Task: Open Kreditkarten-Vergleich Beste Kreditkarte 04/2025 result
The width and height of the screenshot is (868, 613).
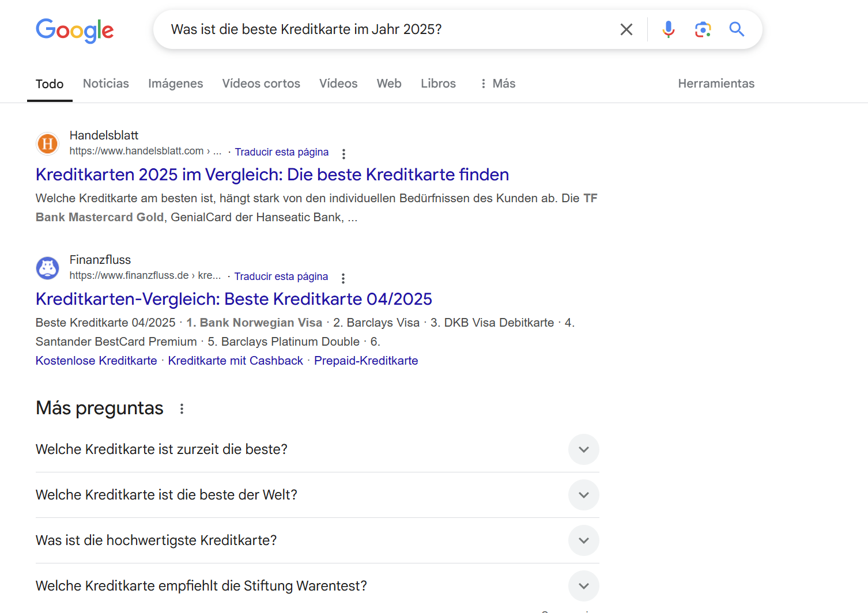Action: point(234,299)
